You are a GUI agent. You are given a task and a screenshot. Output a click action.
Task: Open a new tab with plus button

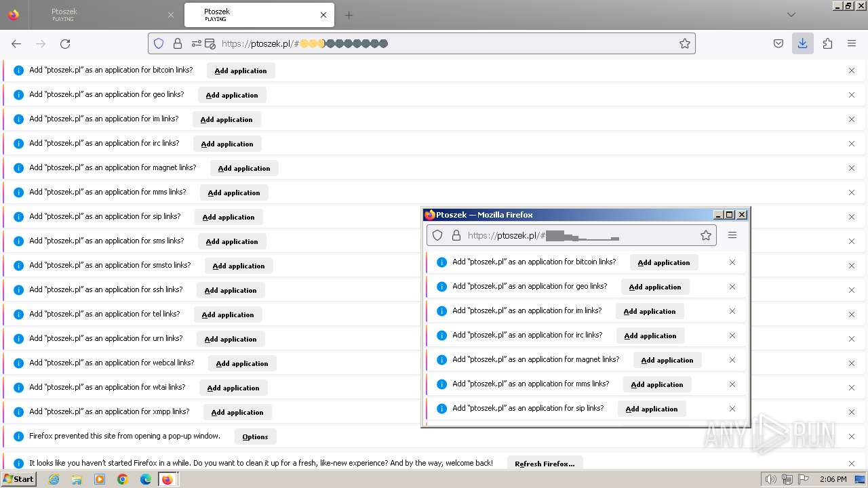click(349, 15)
